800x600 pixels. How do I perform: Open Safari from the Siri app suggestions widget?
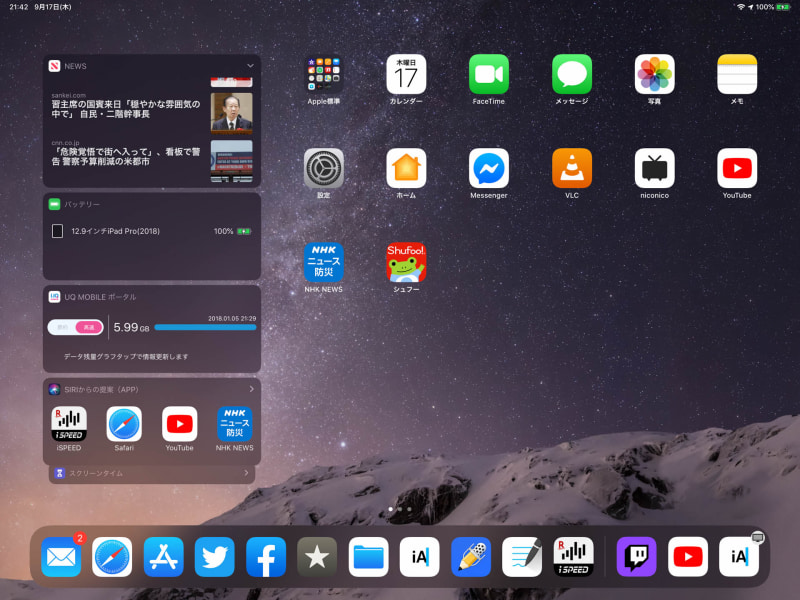click(x=124, y=424)
